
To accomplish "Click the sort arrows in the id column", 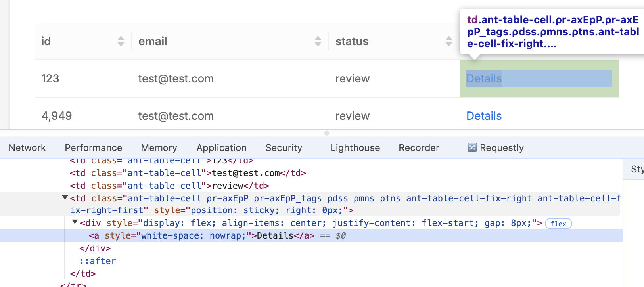I will (x=121, y=41).
